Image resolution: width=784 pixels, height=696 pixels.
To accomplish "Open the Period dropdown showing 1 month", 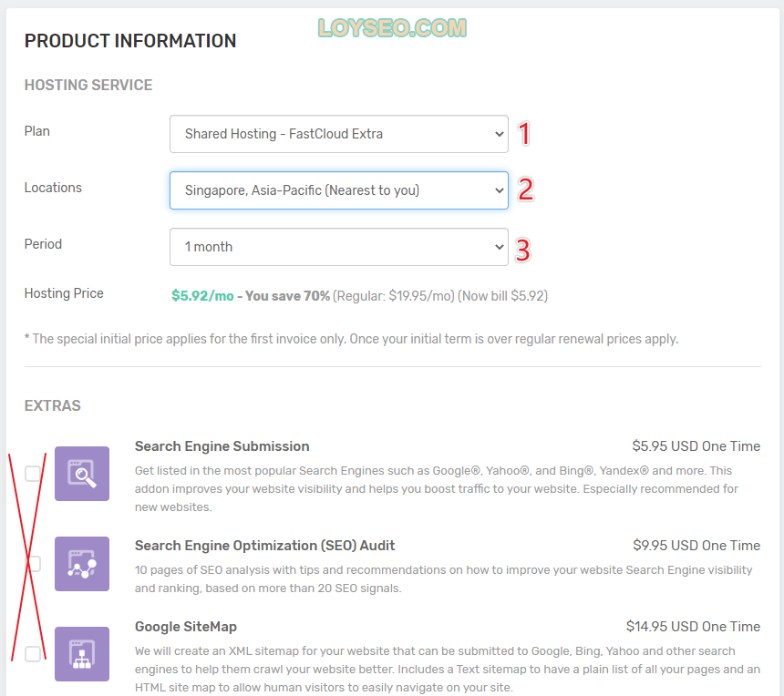I will (338, 247).
